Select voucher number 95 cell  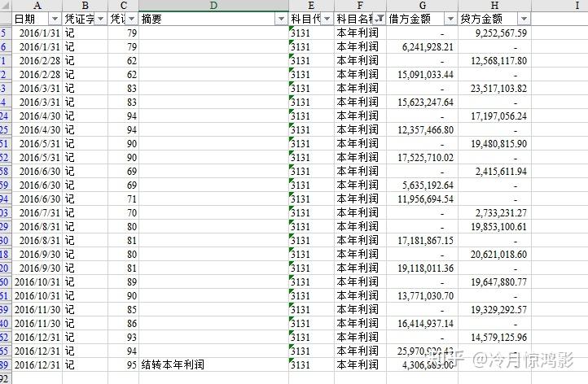pyautogui.click(x=123, y=365)
